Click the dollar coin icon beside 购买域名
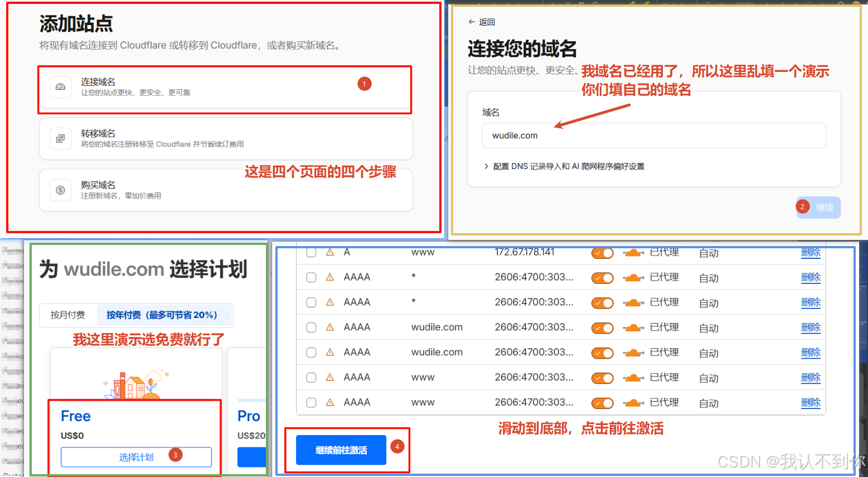 (61, 190)
